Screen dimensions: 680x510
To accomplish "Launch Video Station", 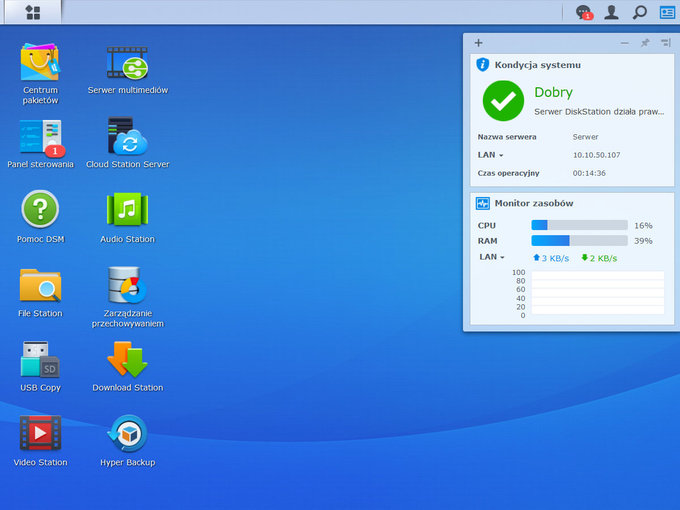I will click(40, 441).
